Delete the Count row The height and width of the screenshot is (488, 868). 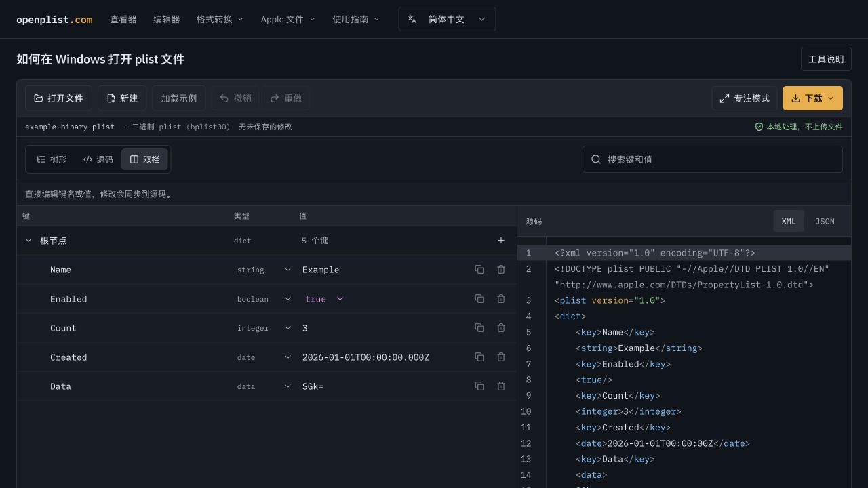click(501, 328)
